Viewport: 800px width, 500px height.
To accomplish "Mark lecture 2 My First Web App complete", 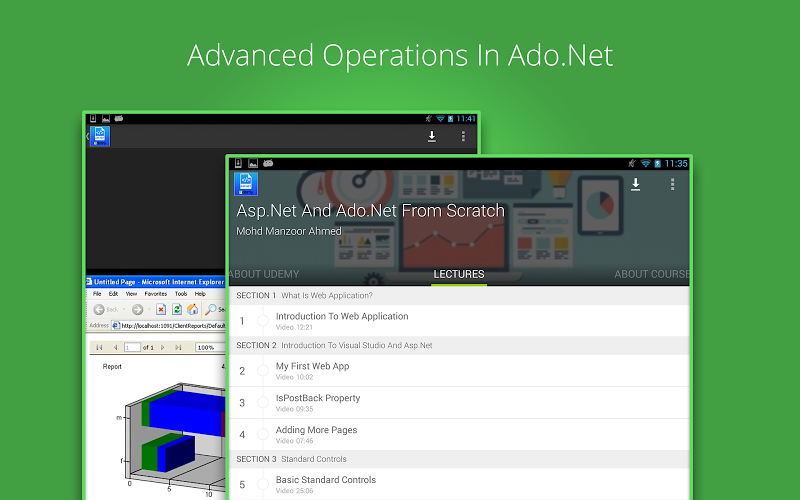I will click(263, 370).
